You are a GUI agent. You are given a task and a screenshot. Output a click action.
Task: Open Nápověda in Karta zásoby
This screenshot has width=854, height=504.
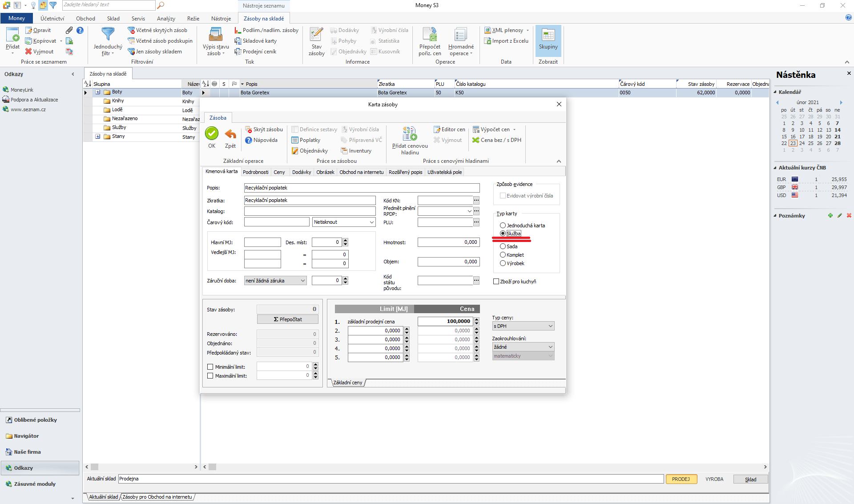[x=262, y=140]
